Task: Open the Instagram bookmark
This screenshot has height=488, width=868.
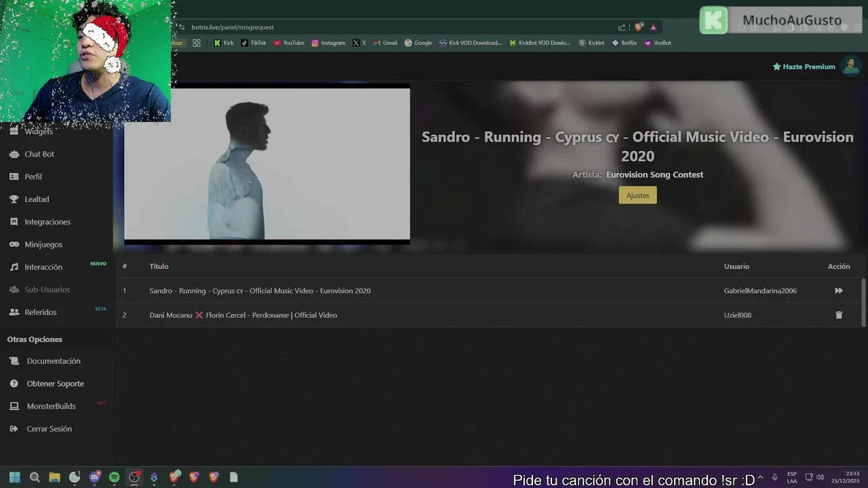Action: pyautogui.click(x=328, y=43)
